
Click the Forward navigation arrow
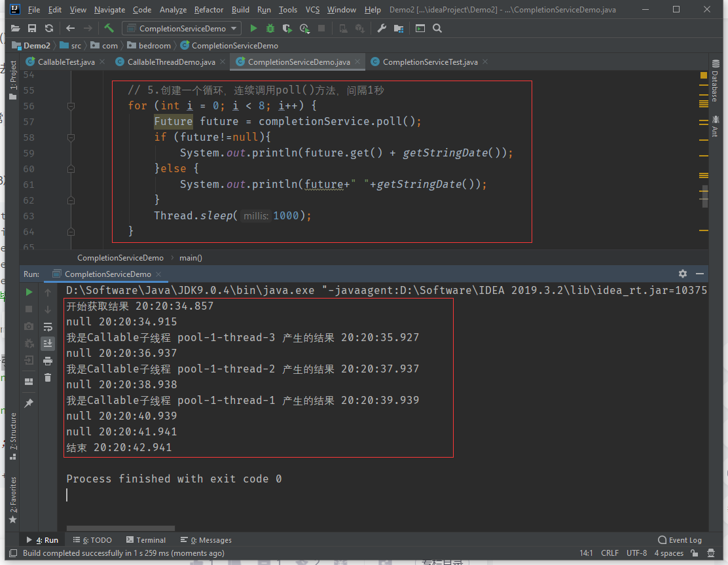coord(87,28)
